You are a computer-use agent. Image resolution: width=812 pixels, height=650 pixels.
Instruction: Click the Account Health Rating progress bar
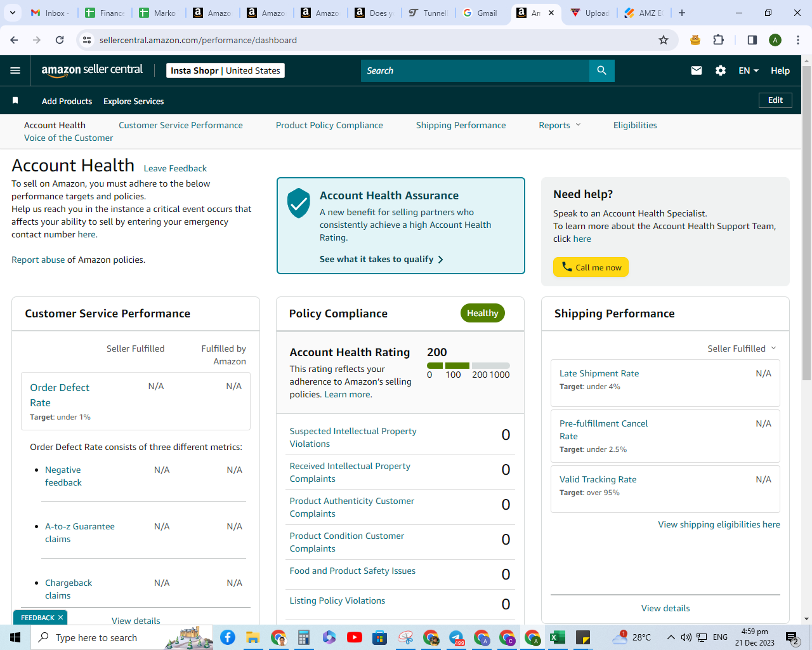pos(468,366)
